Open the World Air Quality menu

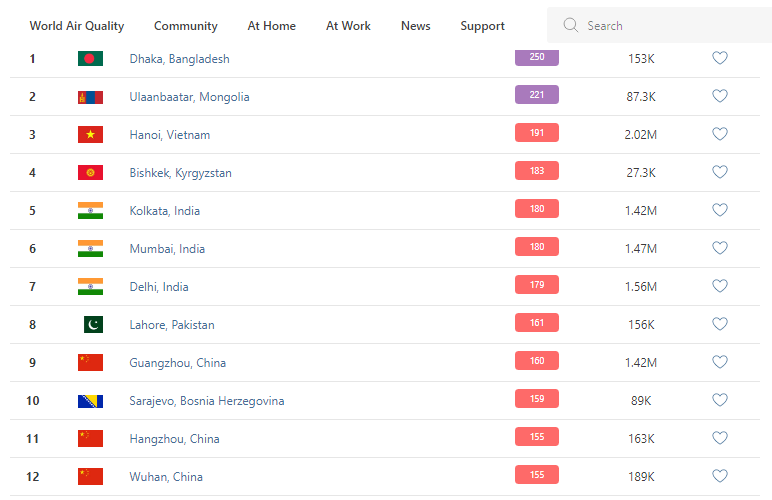pyautogui.click(x=76, y=26)
